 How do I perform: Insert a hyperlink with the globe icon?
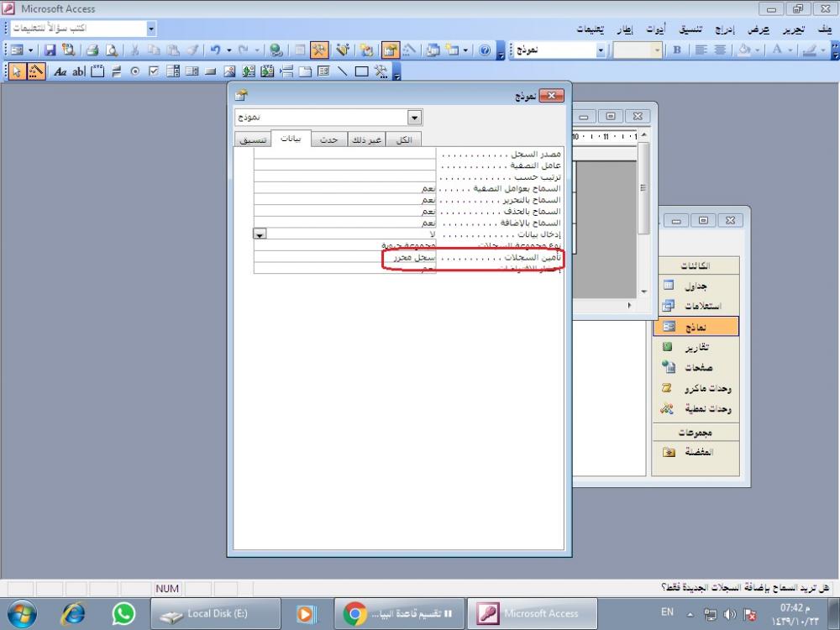pos(276,50)
